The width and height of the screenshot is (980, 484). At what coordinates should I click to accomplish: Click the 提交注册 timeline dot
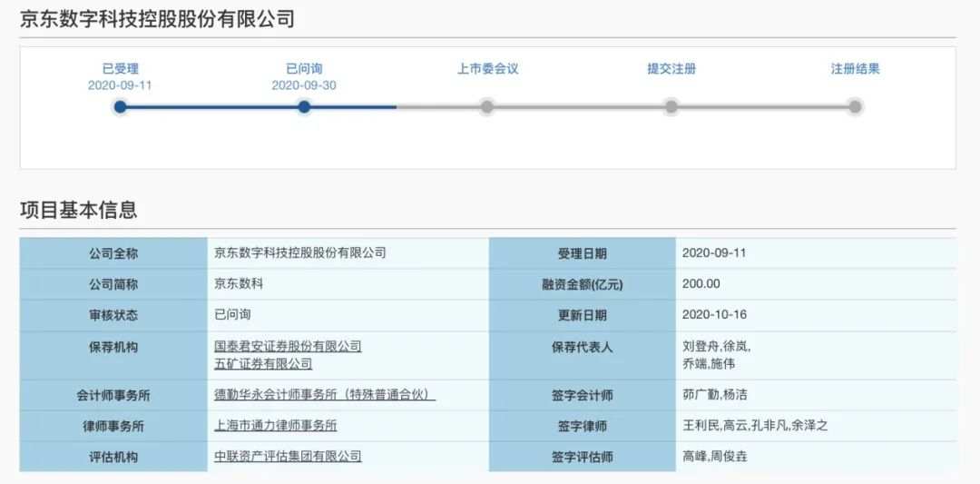(671, 107)
